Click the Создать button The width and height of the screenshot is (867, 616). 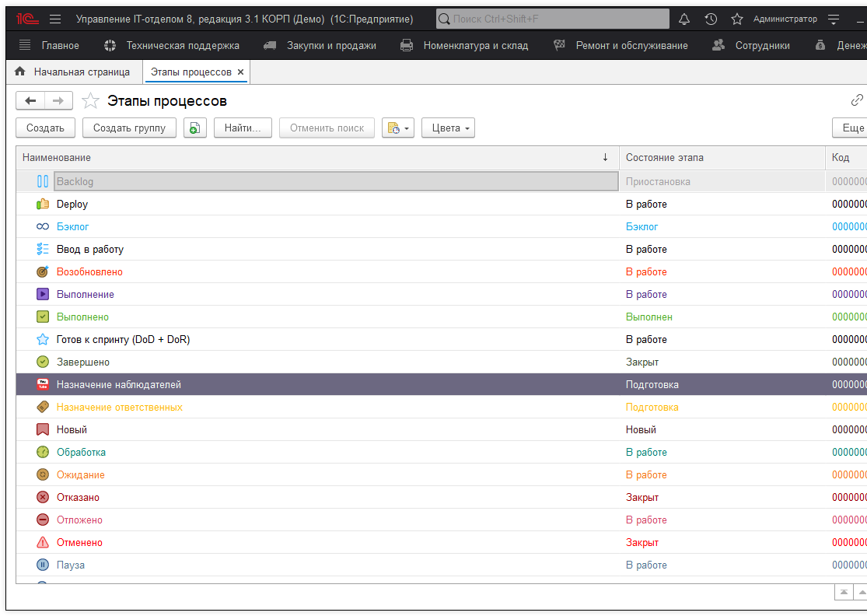click(45, 128)
